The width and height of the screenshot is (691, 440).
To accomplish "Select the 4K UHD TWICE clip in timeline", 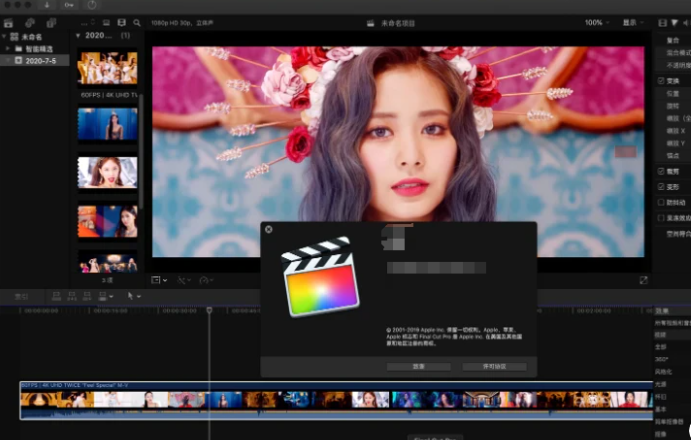I will pyautogui.click(x=336, y=400).
